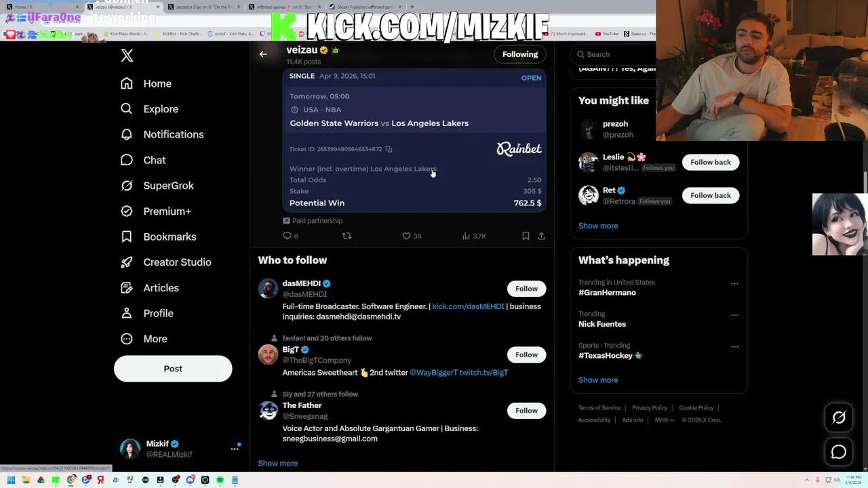Open Mizkif account options menu

point(235,449)
